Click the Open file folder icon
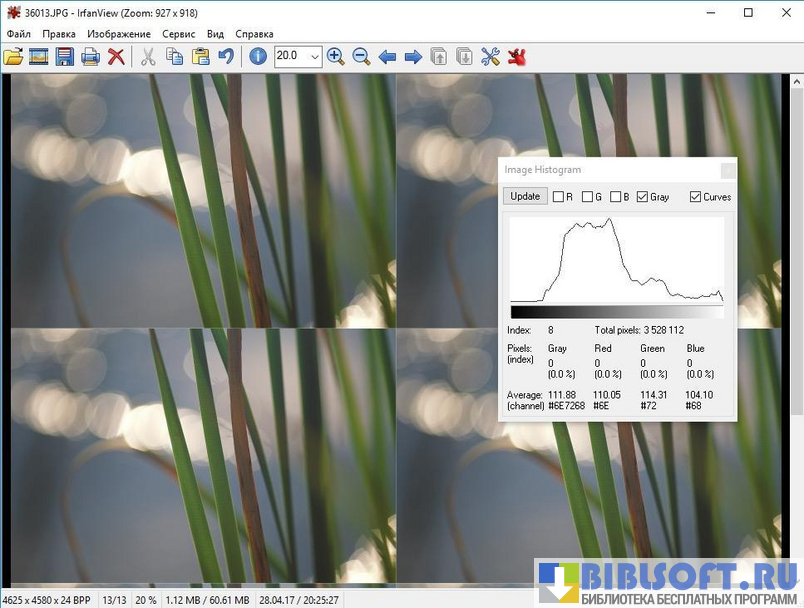Image resolution: width=804 pixels, height=608 pixels. [13, 57]
